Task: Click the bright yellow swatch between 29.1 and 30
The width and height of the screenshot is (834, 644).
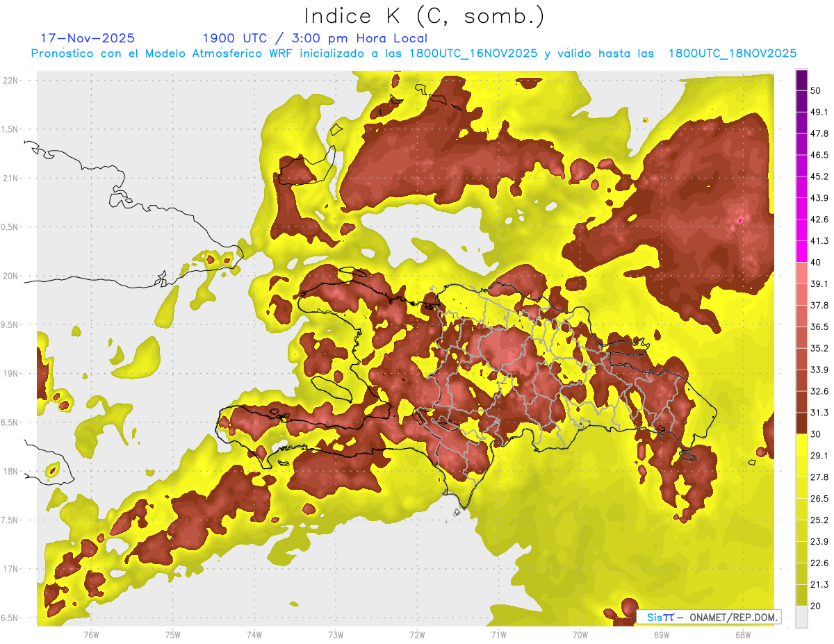Action: (801, 445)
